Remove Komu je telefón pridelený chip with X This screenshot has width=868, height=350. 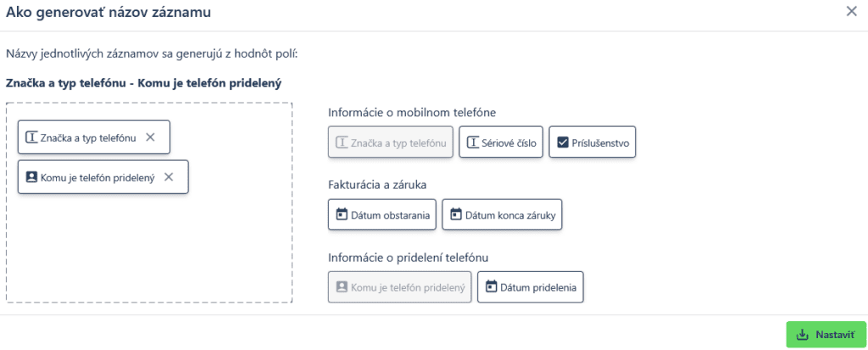point(169,177)
